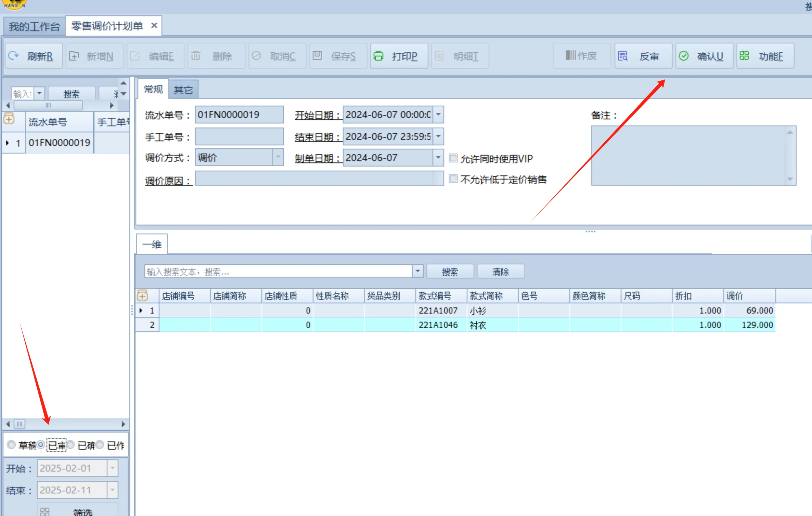
Task: Expand the 结束日期 date dropdown
Action: (438, 136)
